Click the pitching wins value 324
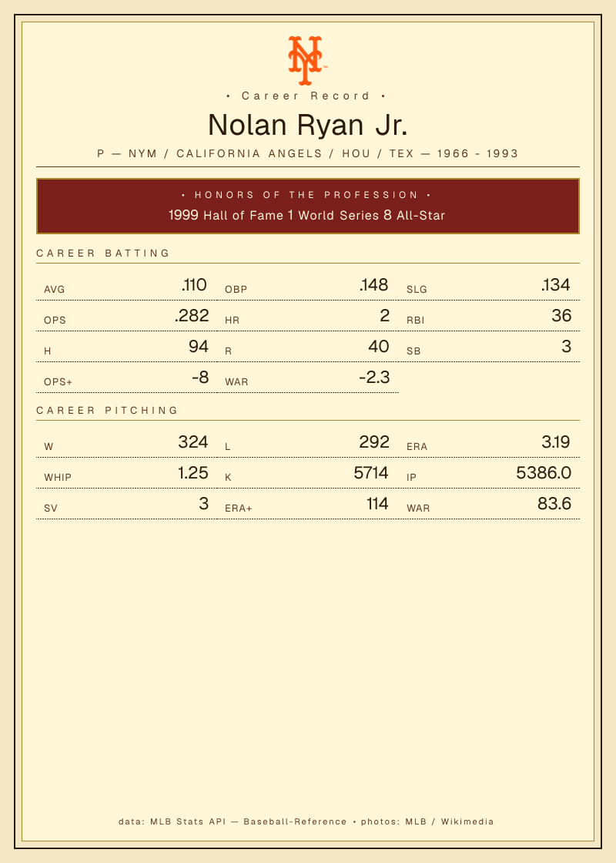The image size is (616, 863). click(x=193, y=442)
